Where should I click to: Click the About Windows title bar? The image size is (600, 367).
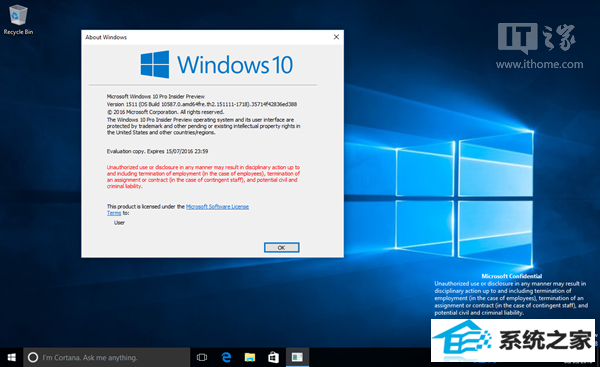212,37
